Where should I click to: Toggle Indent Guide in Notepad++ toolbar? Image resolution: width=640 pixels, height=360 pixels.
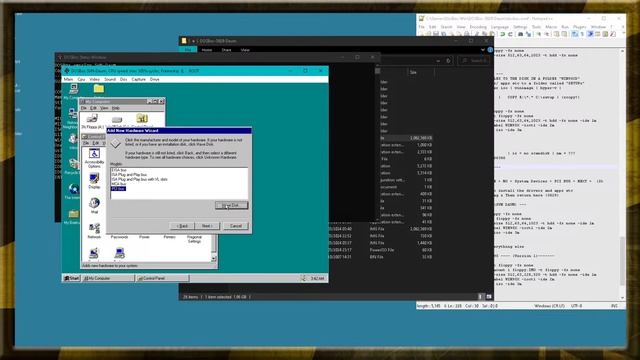click(x=590, y=34)
